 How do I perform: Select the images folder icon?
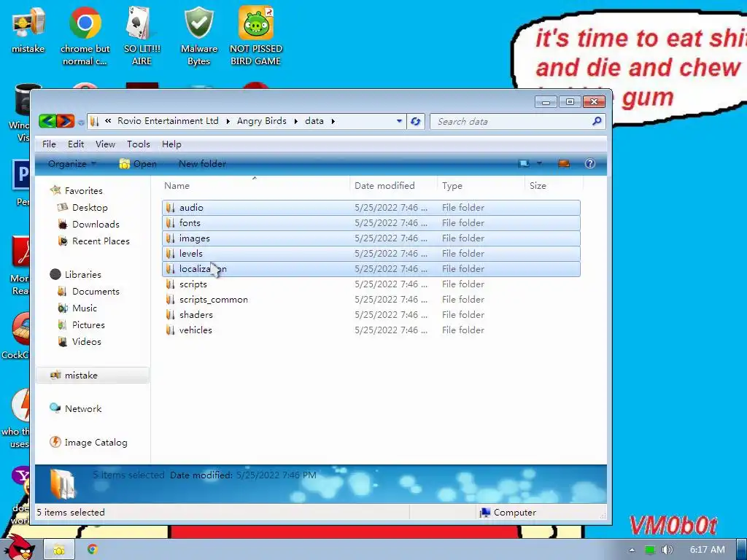point(170,238)
